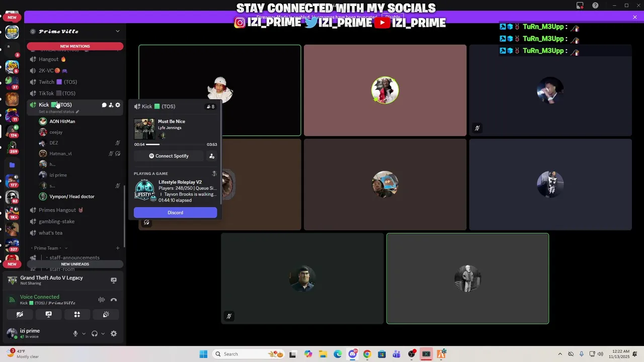Start an activity in voice panel

[77, 314]
